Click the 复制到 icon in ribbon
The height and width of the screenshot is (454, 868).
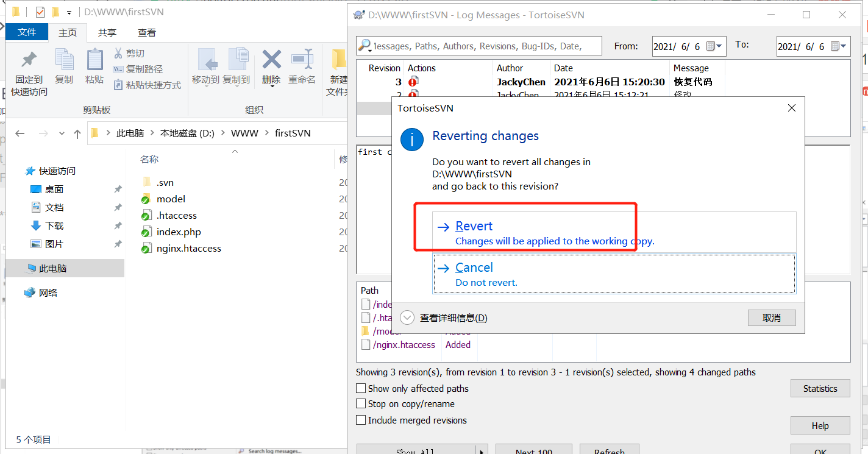pos(238,60)
